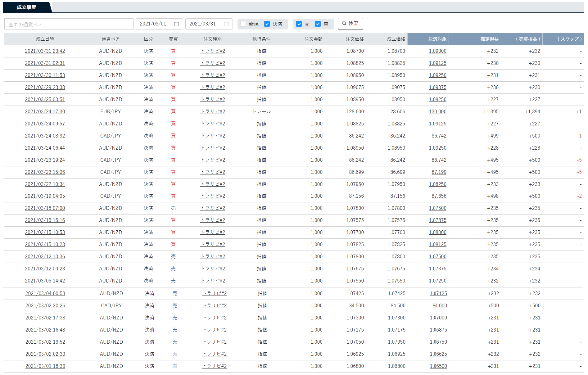The image size is (588, 375).
Task: Open settlement target 1.08250
Action: click(438, 184)
